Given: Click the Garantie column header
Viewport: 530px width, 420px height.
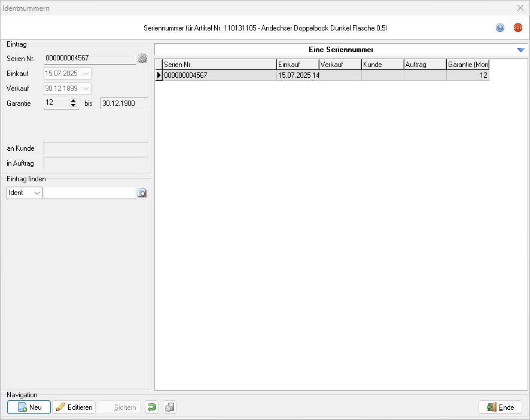Looking at the screenshot, I should [468, 65].
